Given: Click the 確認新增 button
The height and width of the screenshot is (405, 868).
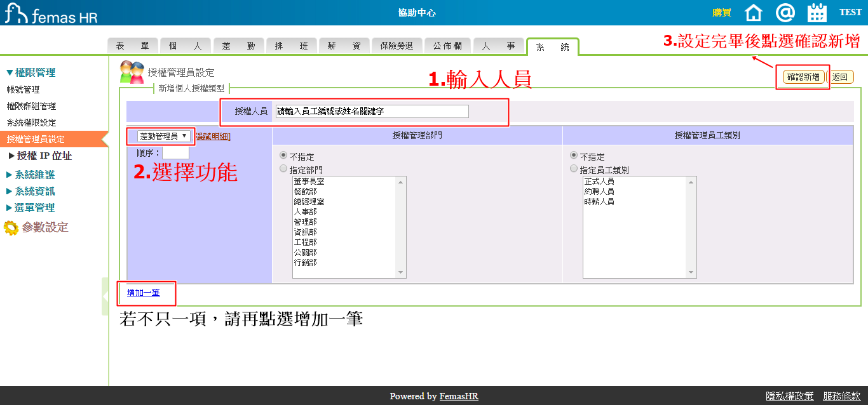Looking at the screenshot, I should point(803,77).
